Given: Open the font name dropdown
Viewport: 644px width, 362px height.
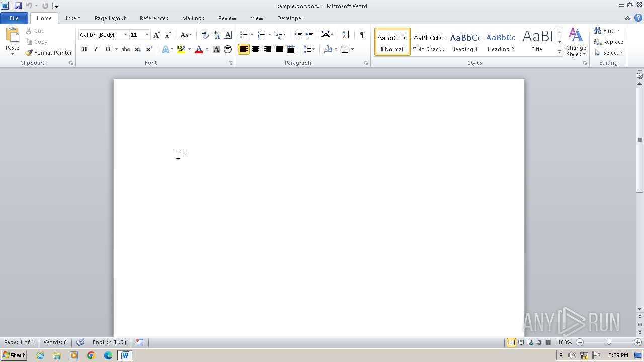Looking at the screenshot, I should point(125,35).
